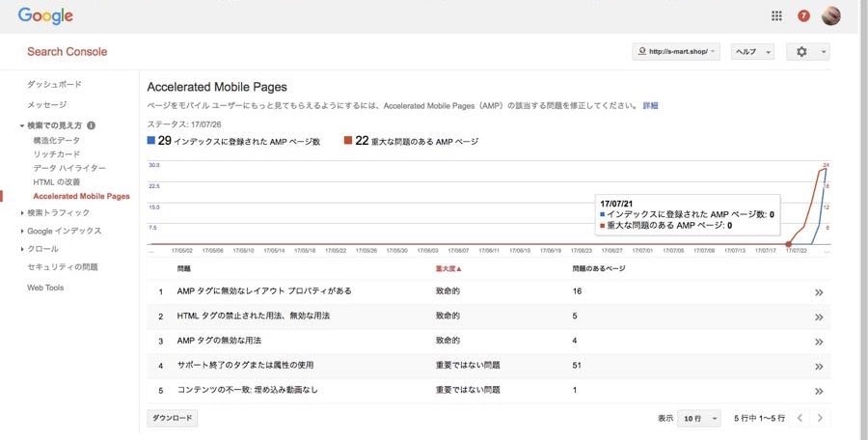Open the ヘルプ dropdown

tap(752, 51)
